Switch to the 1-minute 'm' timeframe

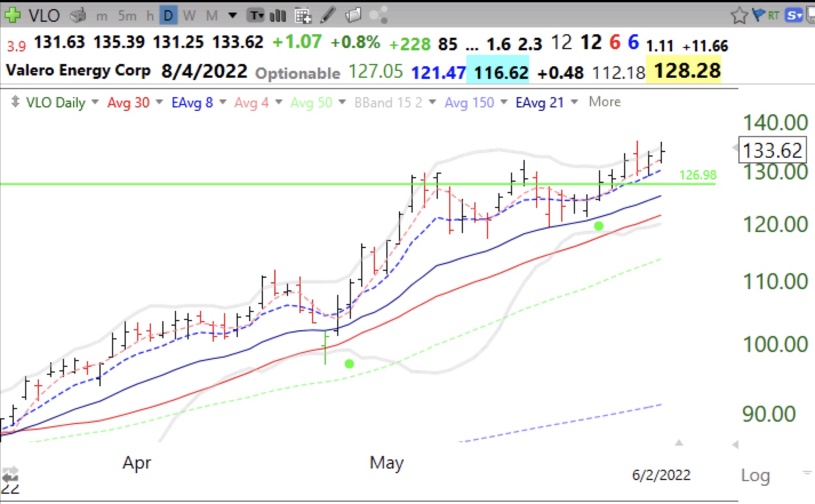point(102,16)
